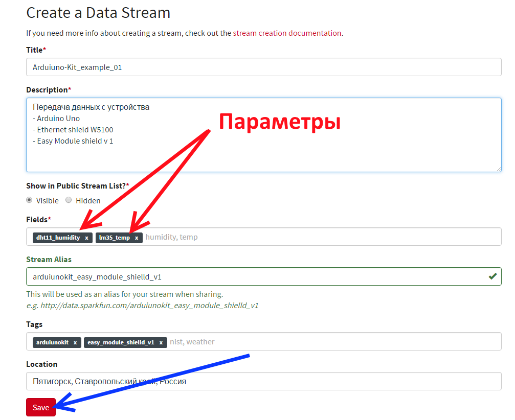Click the Location input field
The height and width of the screenshot is (420, 515).
(264, 381)
